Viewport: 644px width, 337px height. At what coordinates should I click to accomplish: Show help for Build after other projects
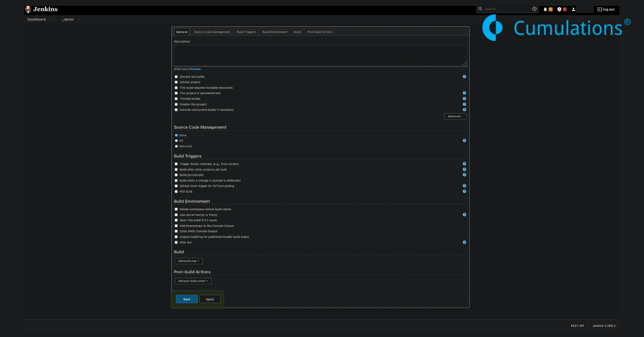coord(464,170)
